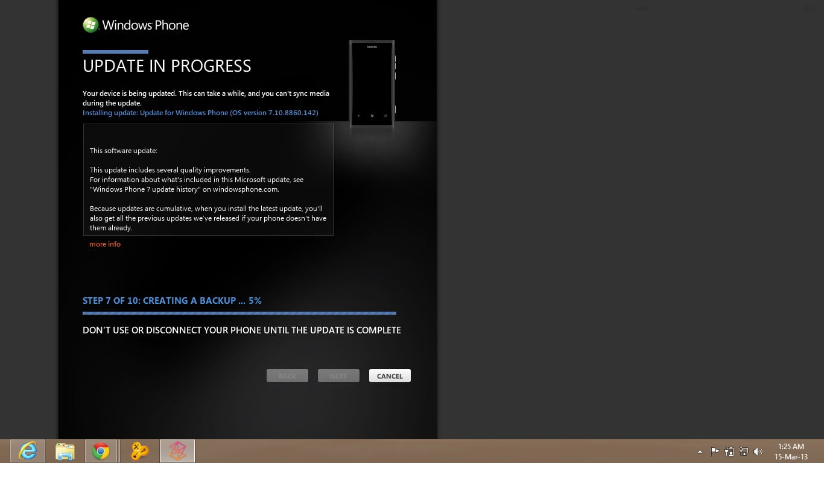
Task: Click the power battery tray icon
Action: pos(729,451)
